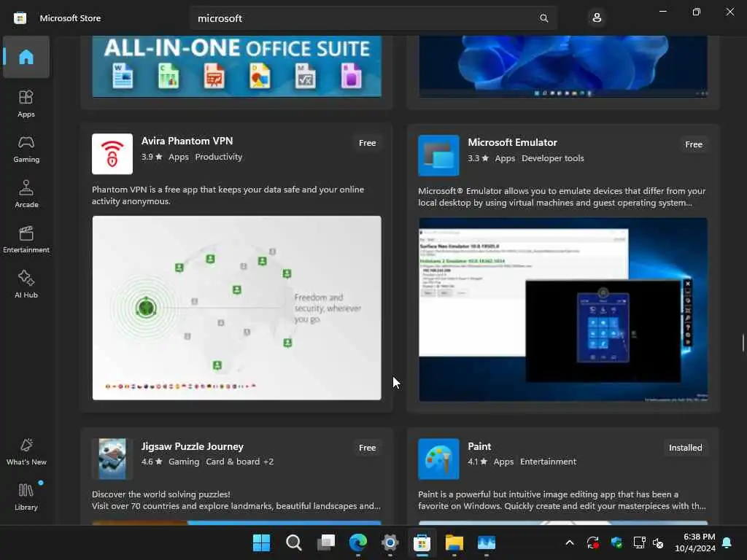Open the Paint app title

pos(479,447)
